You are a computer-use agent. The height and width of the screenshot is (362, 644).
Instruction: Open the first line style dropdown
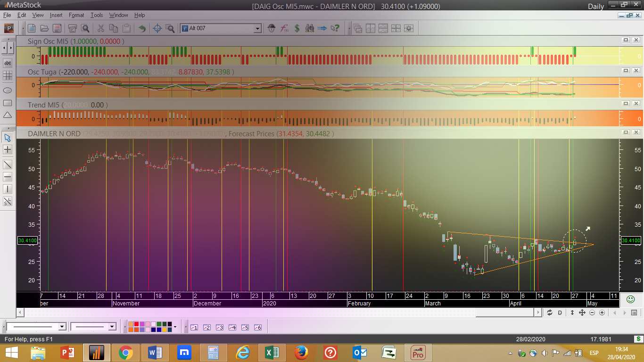point(62,327)
